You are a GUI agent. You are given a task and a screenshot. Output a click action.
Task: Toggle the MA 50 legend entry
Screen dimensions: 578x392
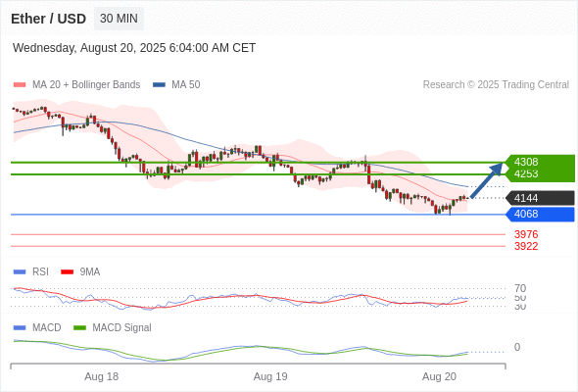[176, 85]
